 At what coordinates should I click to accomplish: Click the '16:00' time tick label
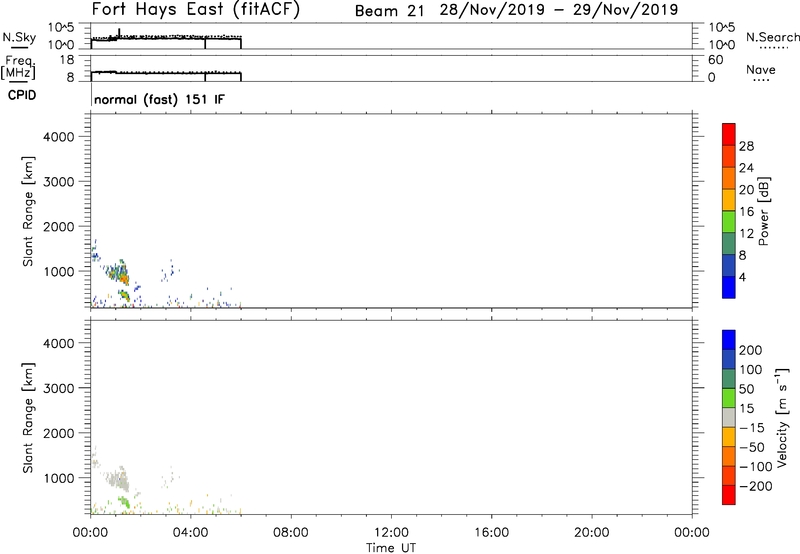[491, 532]
